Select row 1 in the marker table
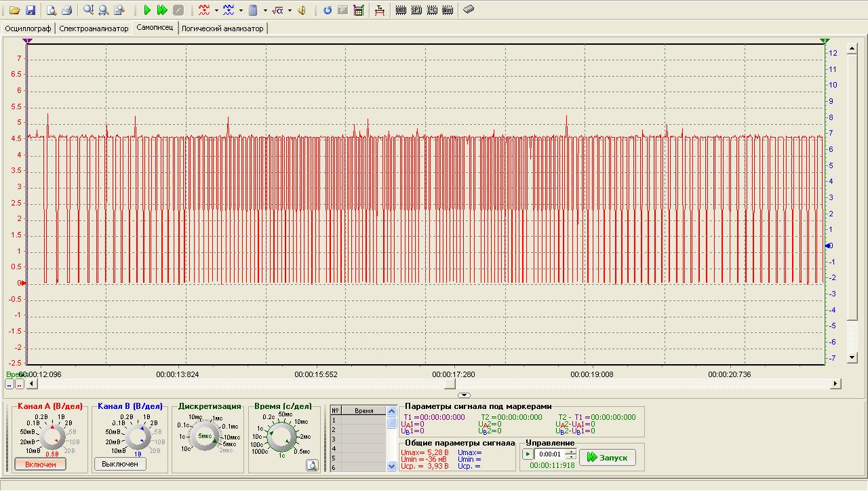The height and width of the screenshot is (491, 868). point(358,420)
